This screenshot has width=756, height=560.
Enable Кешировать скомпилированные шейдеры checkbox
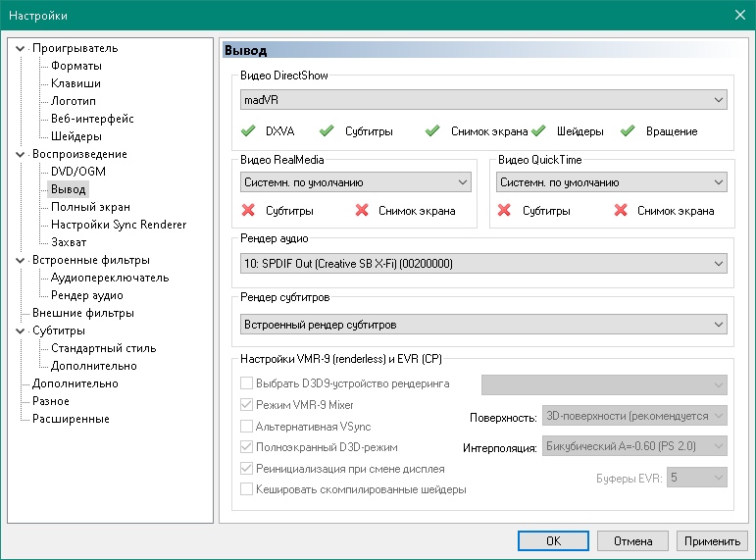click(x=246, y=489)
